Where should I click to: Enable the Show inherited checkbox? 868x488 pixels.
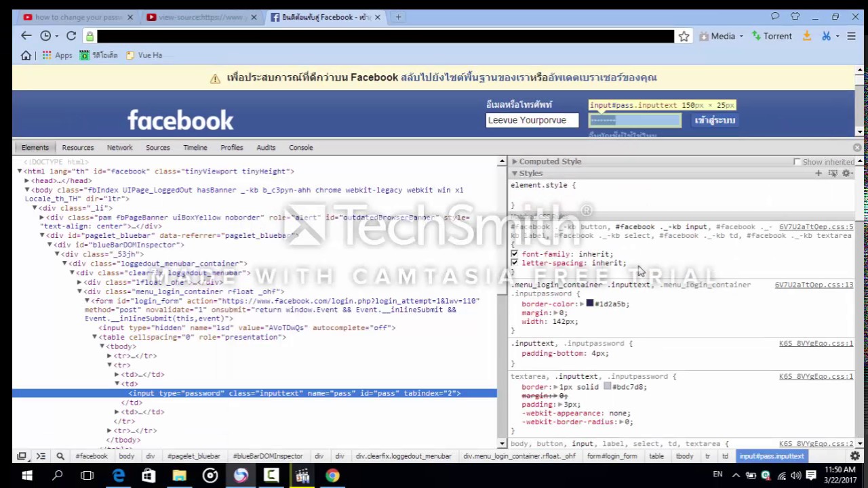(x=797, y=162)
